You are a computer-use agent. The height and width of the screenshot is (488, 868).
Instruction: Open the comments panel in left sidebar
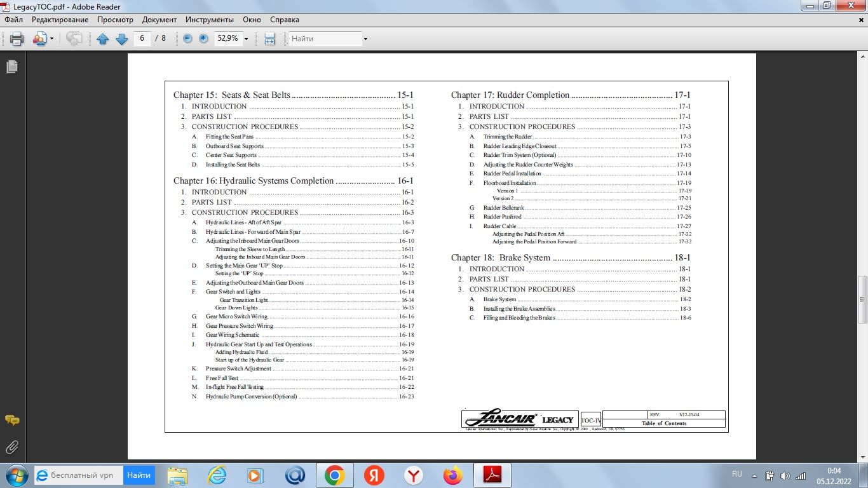point(11,421)
